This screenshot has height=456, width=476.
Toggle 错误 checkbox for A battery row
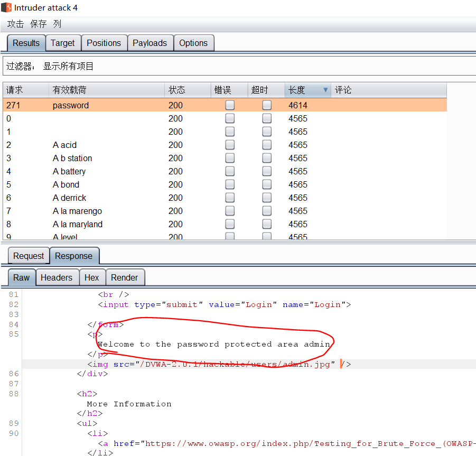pyautogui.click(x=230, y=171)
